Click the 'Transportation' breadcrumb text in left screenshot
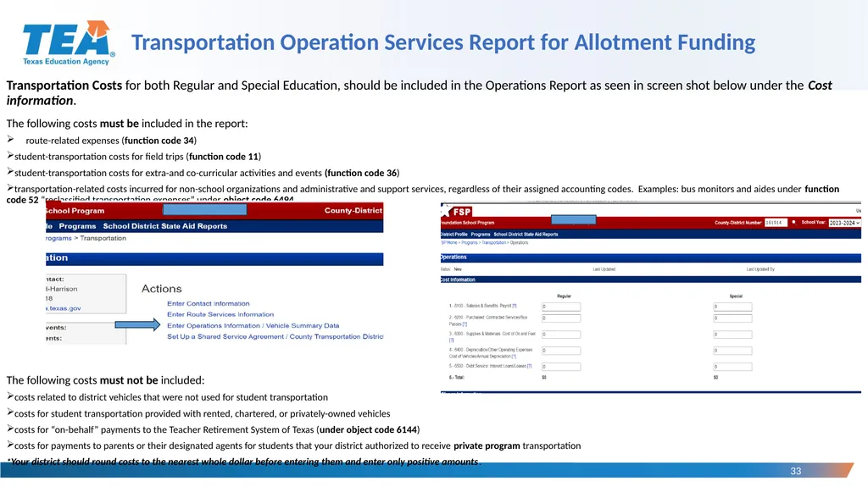 pyautogui.click(x=103, y=238)
